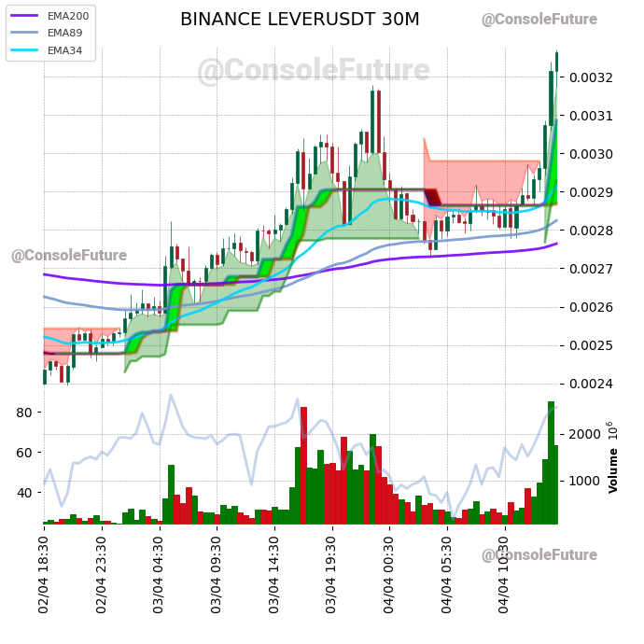Click the 0.0032 price axis label

[591, 77]
